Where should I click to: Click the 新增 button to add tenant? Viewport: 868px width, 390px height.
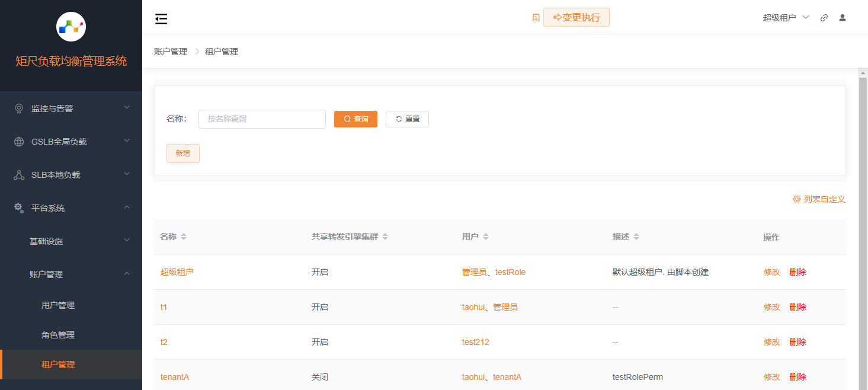click(182, 154)
